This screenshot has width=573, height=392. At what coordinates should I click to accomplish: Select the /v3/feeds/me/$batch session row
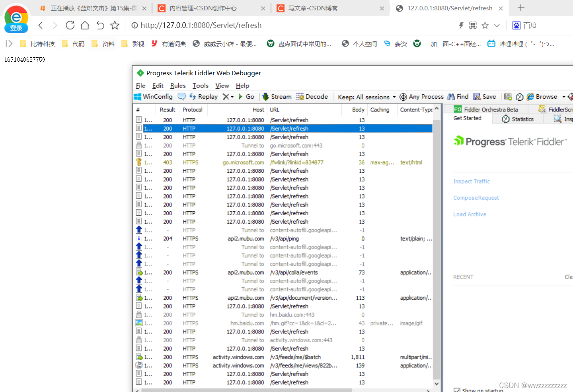[x=283, y=357]
